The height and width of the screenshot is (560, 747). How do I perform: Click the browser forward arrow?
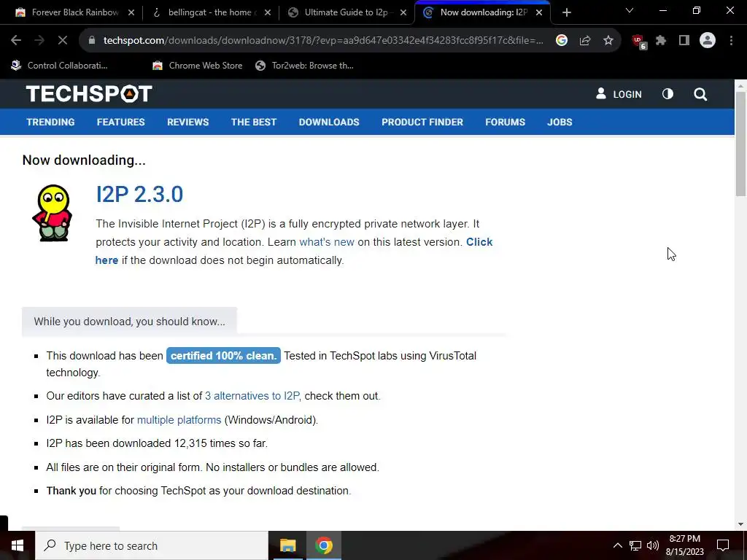39,41
